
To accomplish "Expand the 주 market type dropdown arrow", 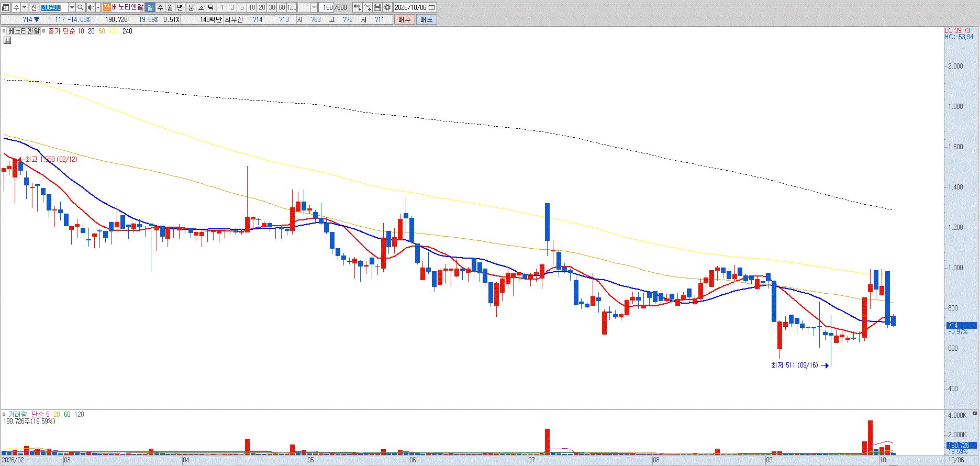I will tap(24, 7).
